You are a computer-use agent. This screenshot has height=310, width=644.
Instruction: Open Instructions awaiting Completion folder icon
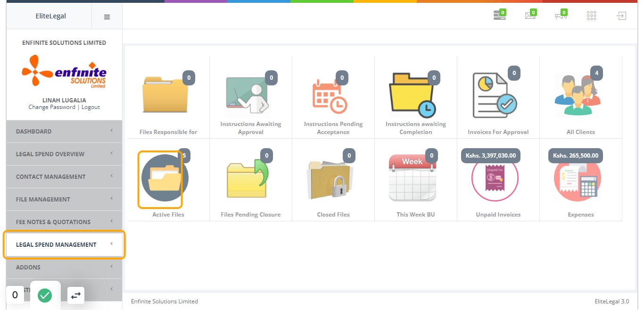(x=412, y=94)
